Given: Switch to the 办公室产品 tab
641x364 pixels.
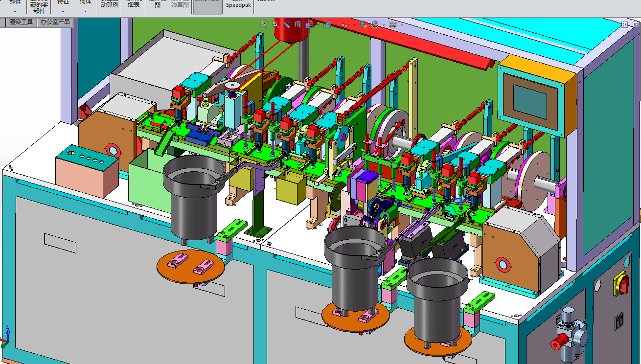Looking at the screenshot, I should pos(55,22).
